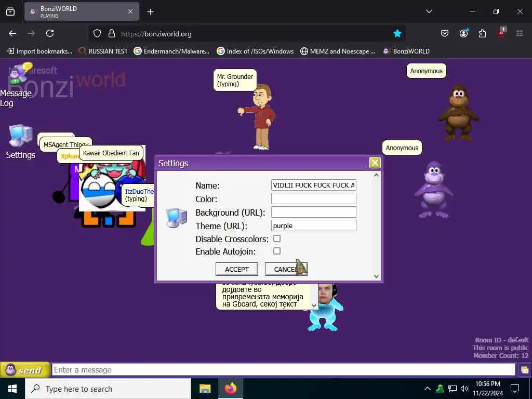Expand the list all tabs chevron
Viewport: 532px width, 399px height.
pos(429,11)
